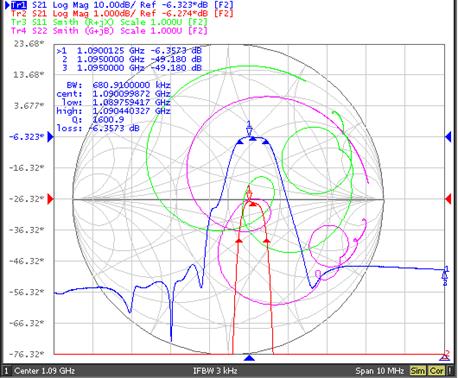Click marker 2 triangle at the bottom-right corner
The height and width of the screenshot is (378, 458).
pos(444,356)
